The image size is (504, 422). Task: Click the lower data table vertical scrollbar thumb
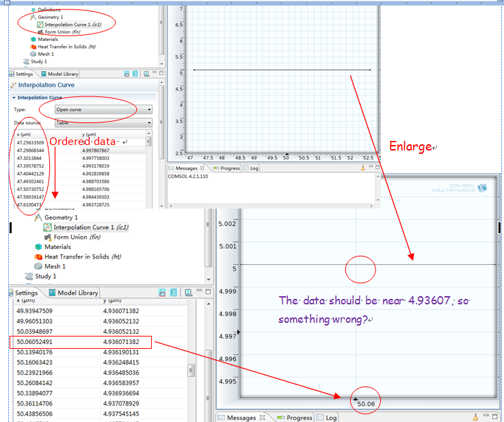191,371
